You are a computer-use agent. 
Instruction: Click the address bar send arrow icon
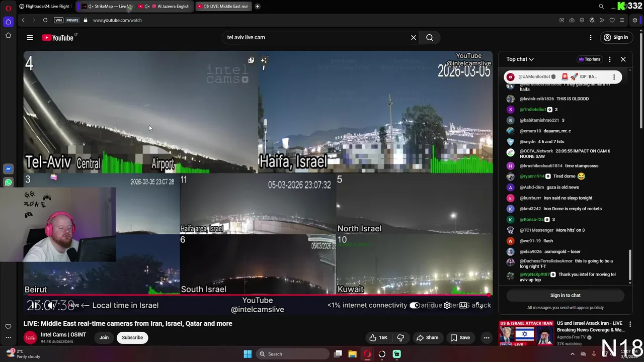[x=602, y=20]
